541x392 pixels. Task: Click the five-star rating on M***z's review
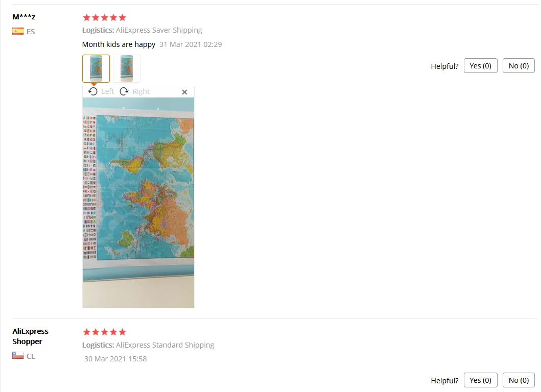point(105,17)
